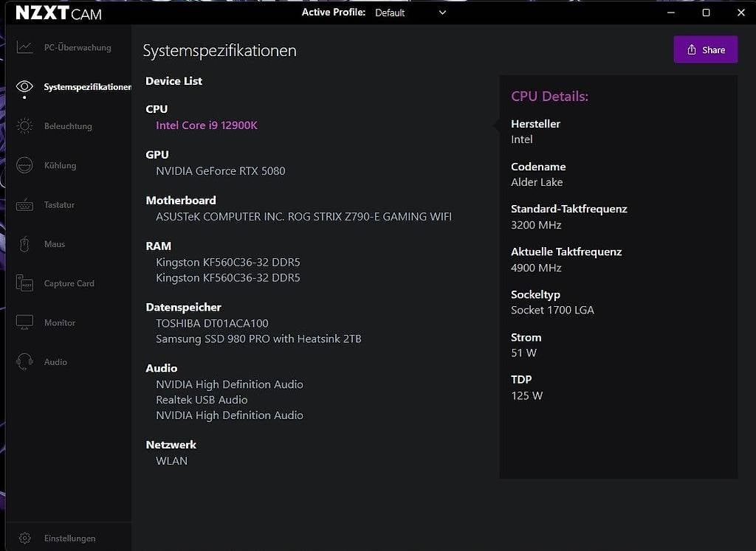Click the Kühlung cooler icon

click(x=24, y=165)
